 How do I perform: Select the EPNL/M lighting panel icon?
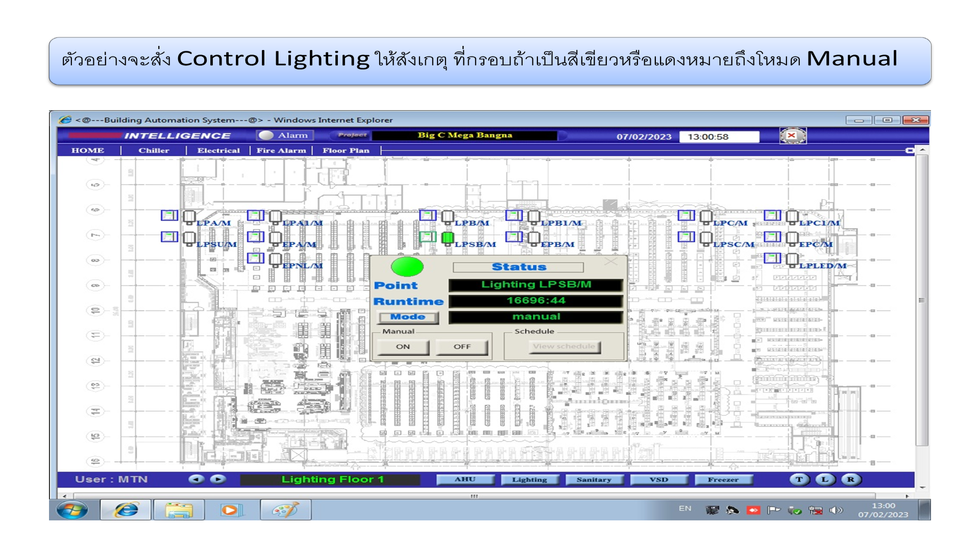[276, 260]
